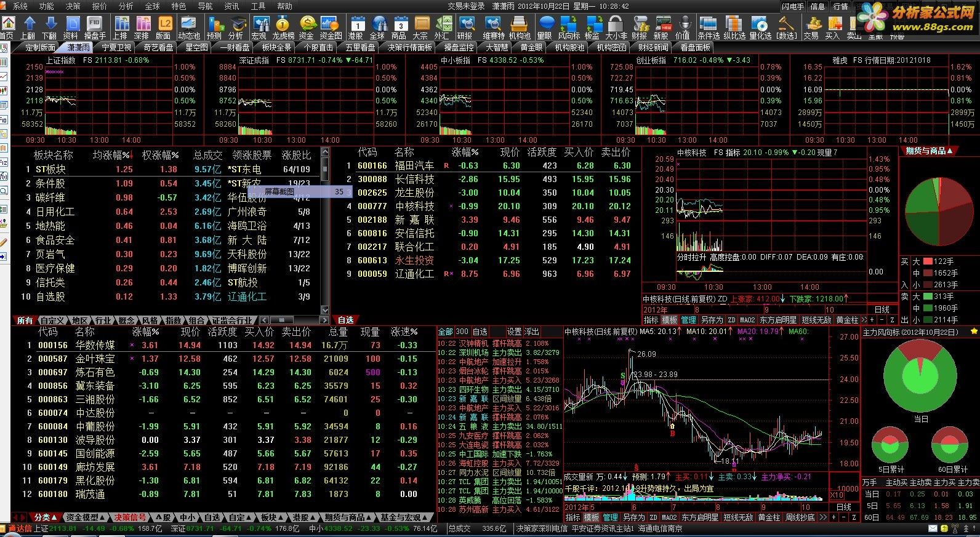Open the 动态池 dynamic pool icon
980x537 pixels.
click(189, 28)
